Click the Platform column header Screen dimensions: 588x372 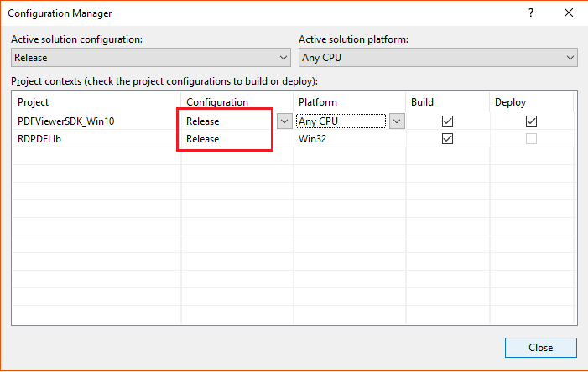click(x=348, y=101)
